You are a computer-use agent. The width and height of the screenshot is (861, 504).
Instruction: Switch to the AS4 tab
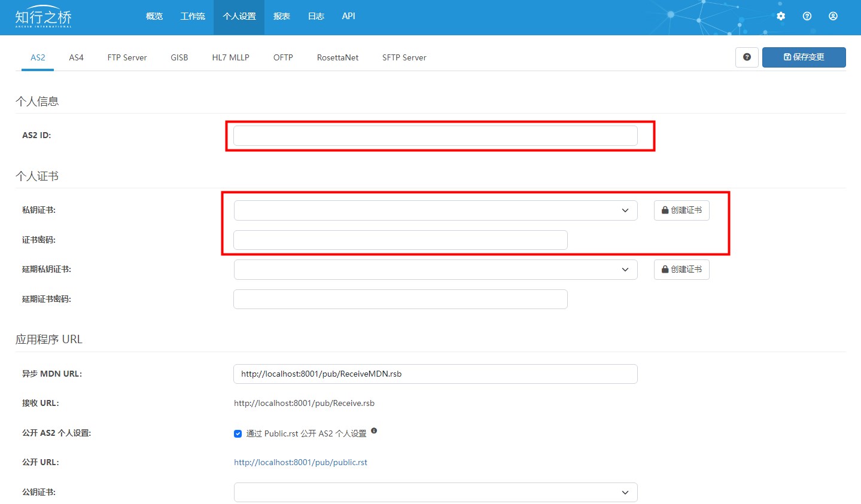click(x=76, y=57)
